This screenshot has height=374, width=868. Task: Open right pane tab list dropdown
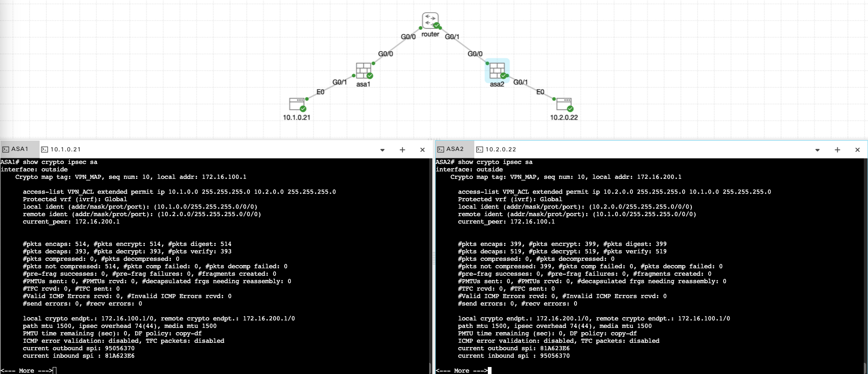(x=817, y=150)
